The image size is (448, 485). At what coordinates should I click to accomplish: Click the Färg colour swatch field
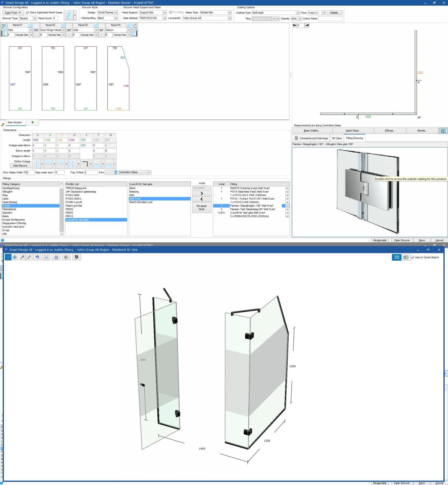point(262,19)
